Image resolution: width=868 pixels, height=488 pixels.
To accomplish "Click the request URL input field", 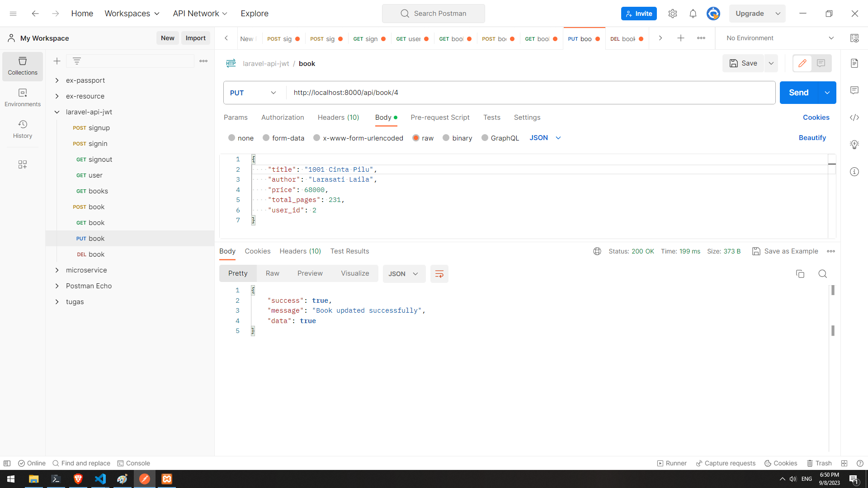I will (x=529, y=93).
